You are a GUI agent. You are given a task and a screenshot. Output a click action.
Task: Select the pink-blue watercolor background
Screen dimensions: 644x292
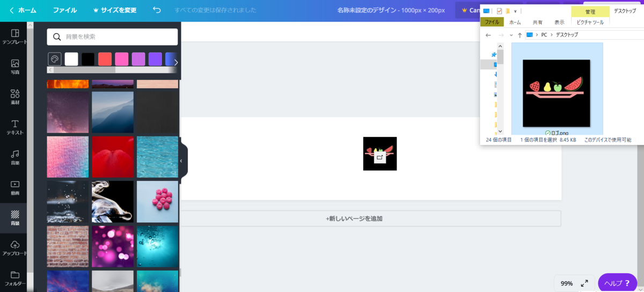[x=68, y=157]
